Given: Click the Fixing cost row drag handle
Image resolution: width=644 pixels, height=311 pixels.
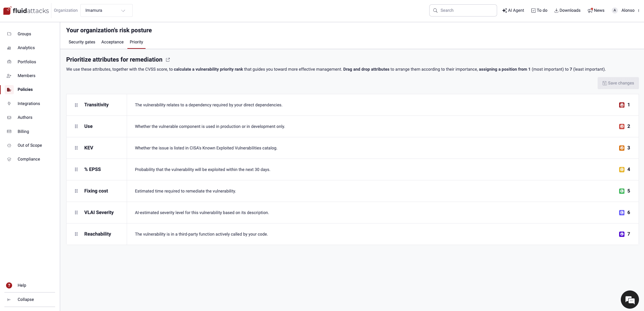Looking at the screenshot, I should click(76, 191).
